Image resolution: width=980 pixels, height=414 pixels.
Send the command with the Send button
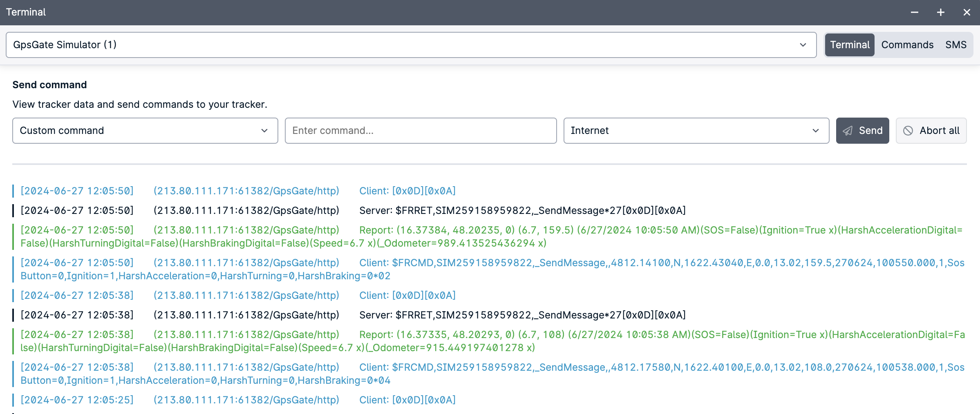(x=862, y=131)
